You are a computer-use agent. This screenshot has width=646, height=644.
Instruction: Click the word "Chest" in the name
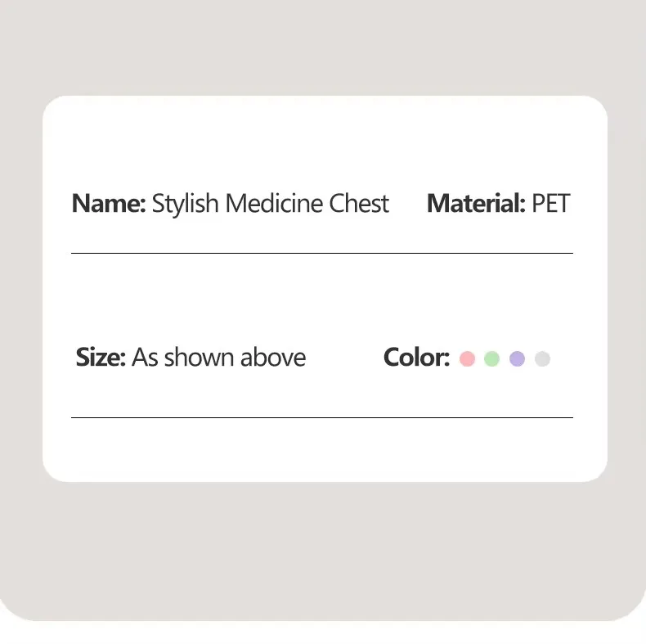(x=359, y=203)
